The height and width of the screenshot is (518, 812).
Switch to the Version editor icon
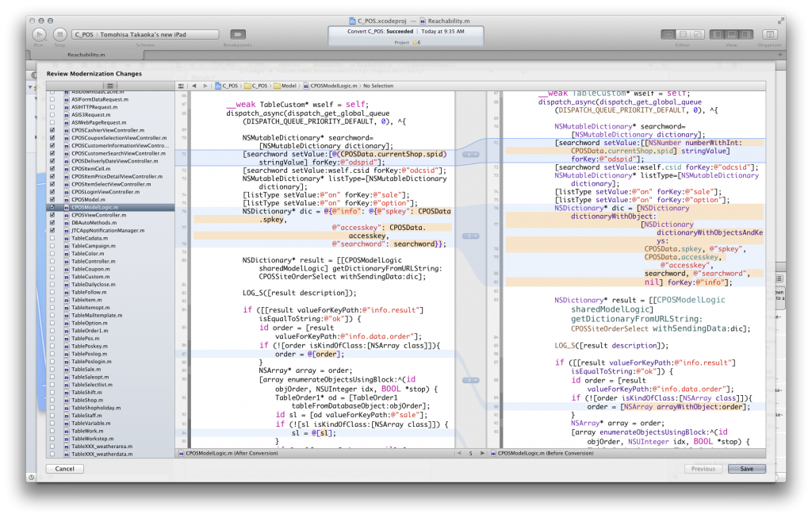coord(697,34)
